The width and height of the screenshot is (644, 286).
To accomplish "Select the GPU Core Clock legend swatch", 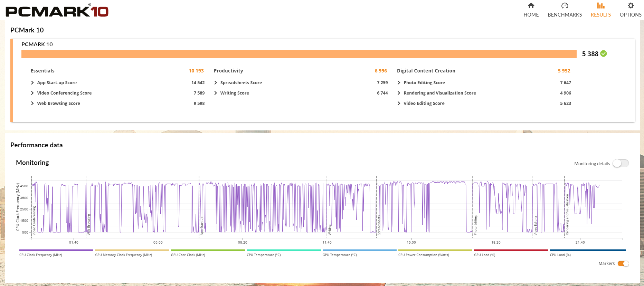I will (208, 250).
